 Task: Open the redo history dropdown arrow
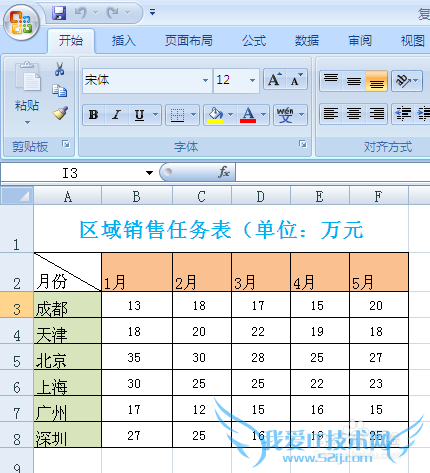click(x=127, y=13)
